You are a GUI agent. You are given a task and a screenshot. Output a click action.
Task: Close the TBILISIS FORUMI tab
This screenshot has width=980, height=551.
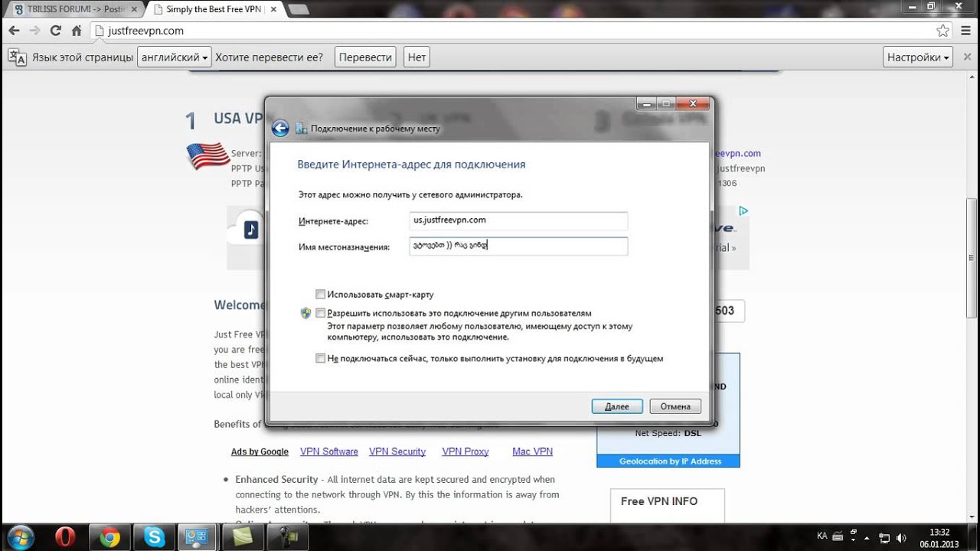pos(135,9)
